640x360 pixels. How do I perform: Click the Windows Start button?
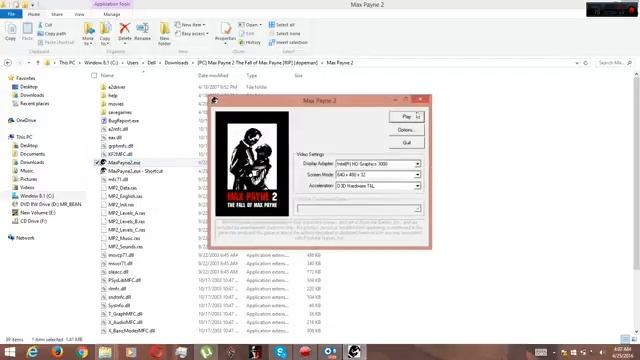click(x=9, y=352)
